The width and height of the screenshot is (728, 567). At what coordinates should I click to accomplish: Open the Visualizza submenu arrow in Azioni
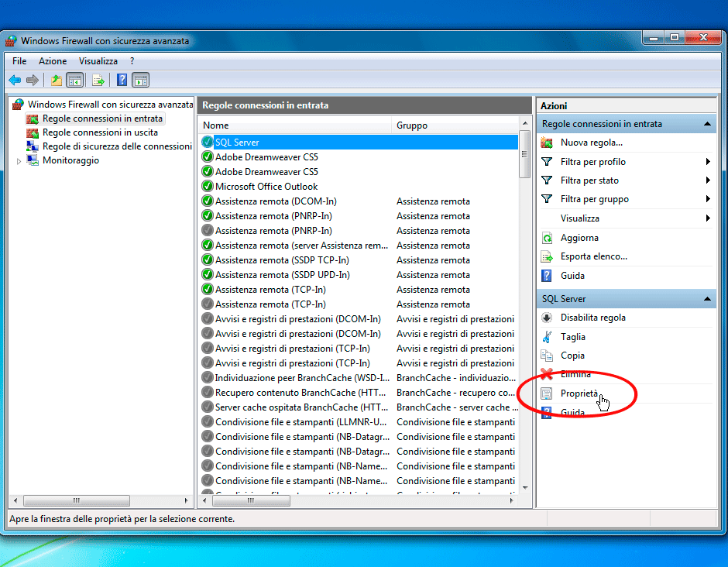tap(708, 218)
